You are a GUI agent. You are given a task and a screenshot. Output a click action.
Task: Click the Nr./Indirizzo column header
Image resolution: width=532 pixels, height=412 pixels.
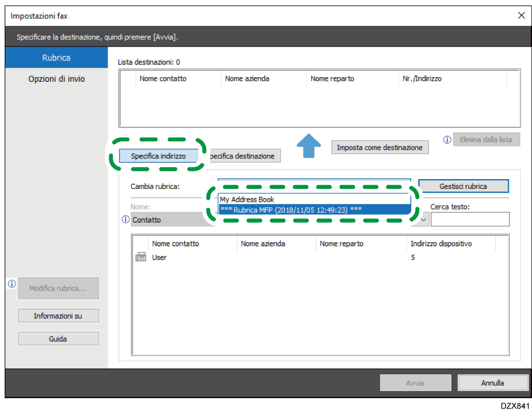click(453, 78)
